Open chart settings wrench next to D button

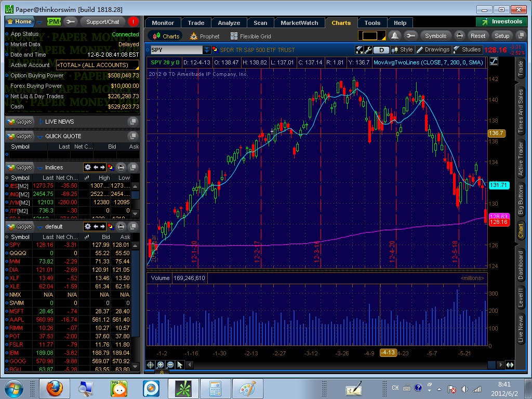pos(368,50)
